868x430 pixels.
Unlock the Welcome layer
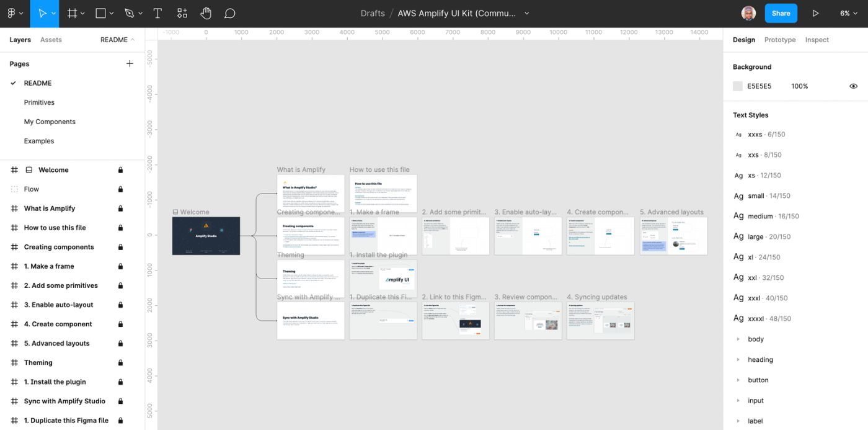click(120, 170)
